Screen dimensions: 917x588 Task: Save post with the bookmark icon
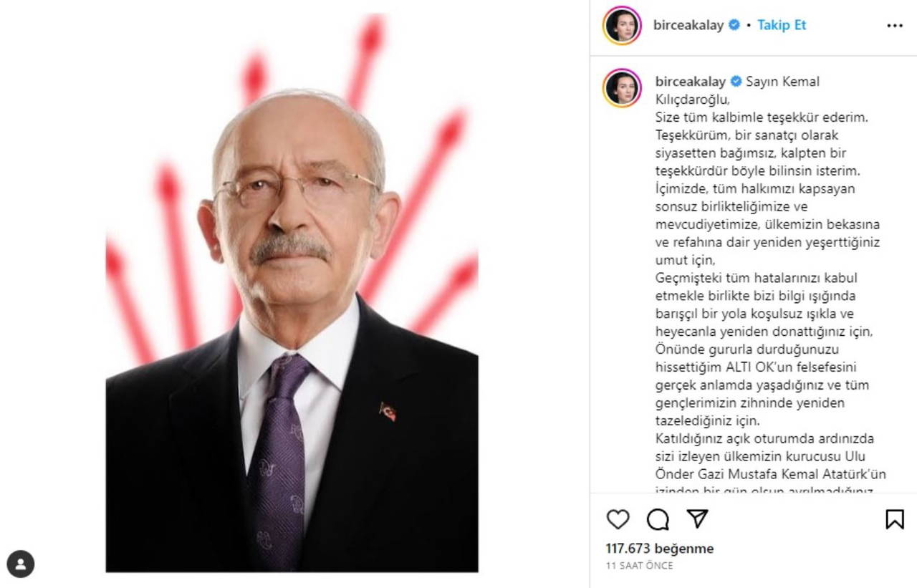(x=895, y=519)
